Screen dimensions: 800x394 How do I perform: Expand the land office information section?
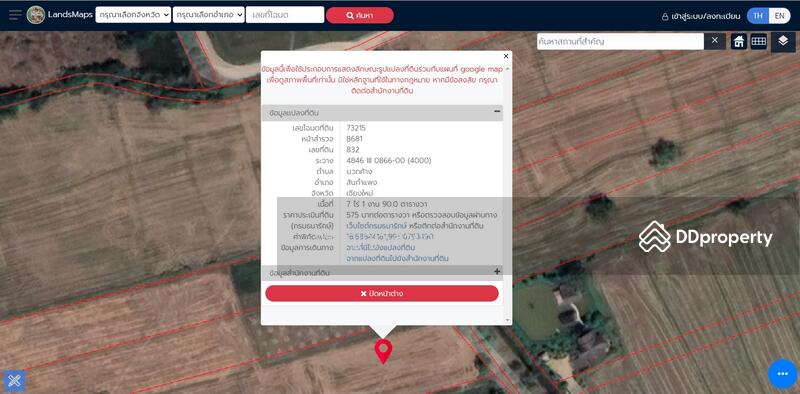[497, 272]
